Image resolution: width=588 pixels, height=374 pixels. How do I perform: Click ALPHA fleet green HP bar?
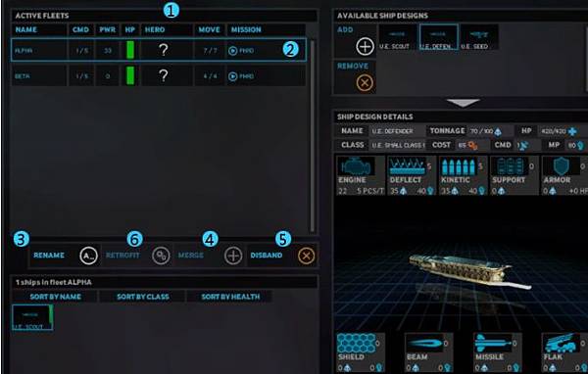(x=130, y=50)
